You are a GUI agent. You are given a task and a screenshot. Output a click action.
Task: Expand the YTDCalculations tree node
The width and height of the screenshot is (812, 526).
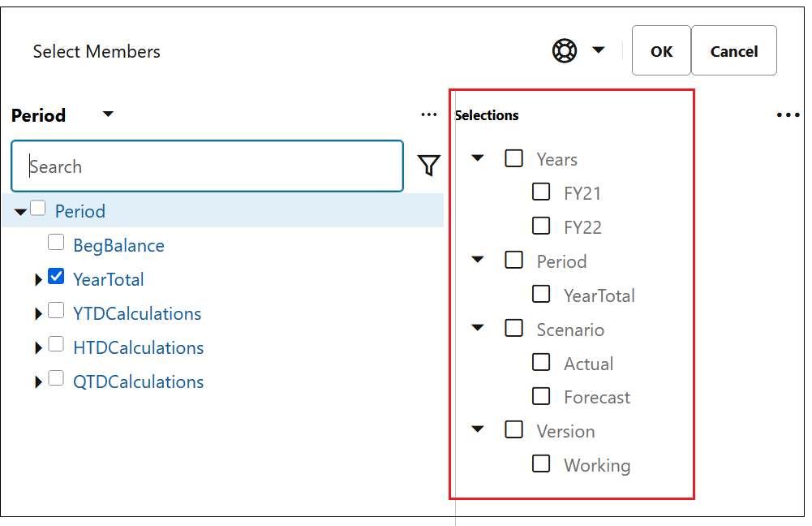pos(39,311)
